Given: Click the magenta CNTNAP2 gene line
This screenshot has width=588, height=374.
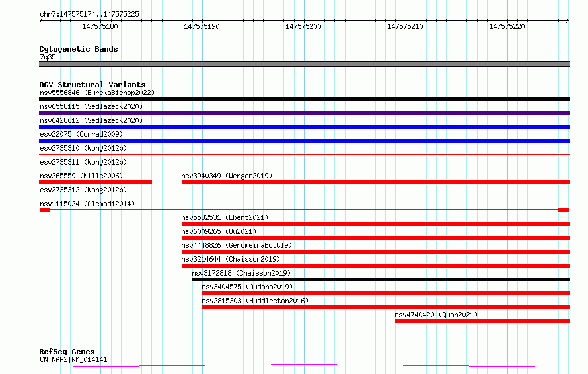Looking at the screenshot, I should (x=304, y=366).
